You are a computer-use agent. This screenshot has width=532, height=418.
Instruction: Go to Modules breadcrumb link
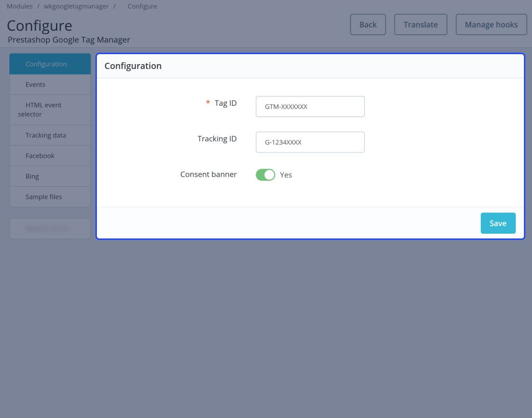tap(19, 6)
